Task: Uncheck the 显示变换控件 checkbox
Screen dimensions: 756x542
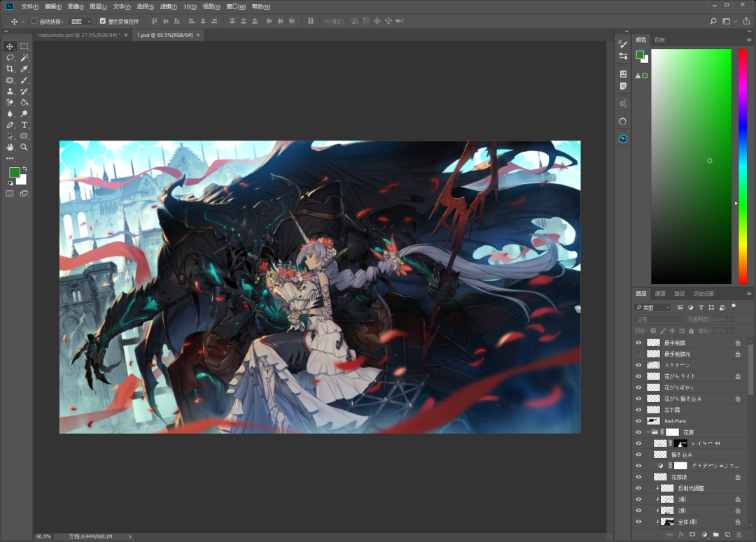Action: click(x=103, y=21)
